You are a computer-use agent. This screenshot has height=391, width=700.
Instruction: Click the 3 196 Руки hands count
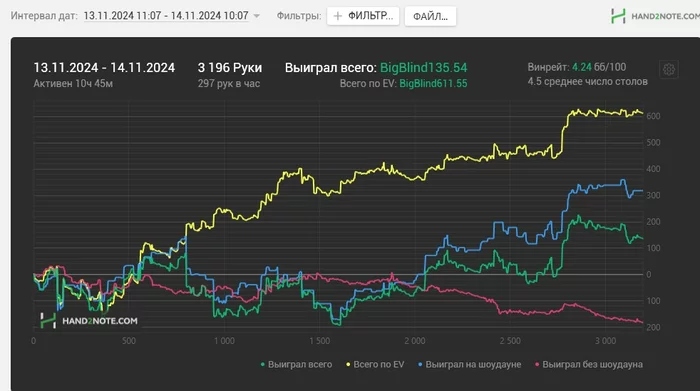pos(229,68)
